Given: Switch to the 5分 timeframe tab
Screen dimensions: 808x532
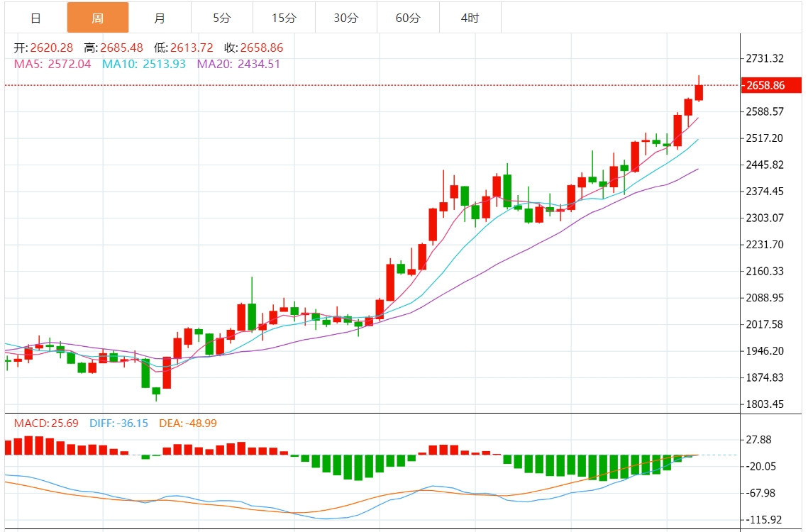Looking at the screenshot, I should pyautogui.click(x=221, y=18).
